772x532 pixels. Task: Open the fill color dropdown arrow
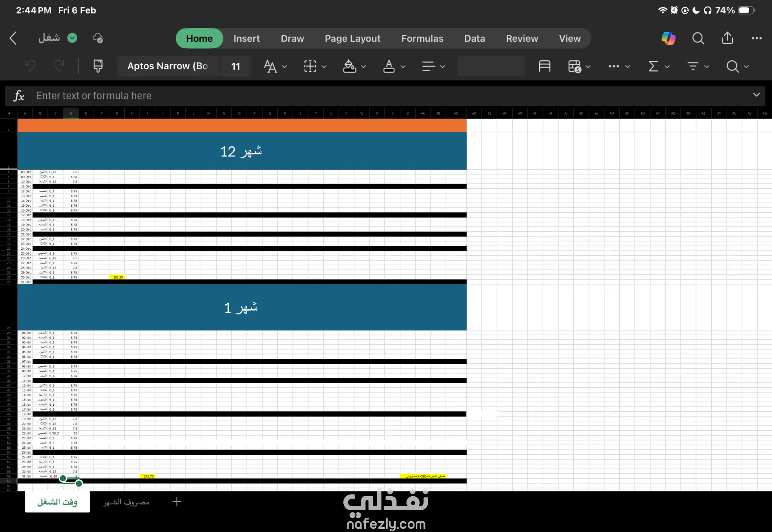click(363, 66)
